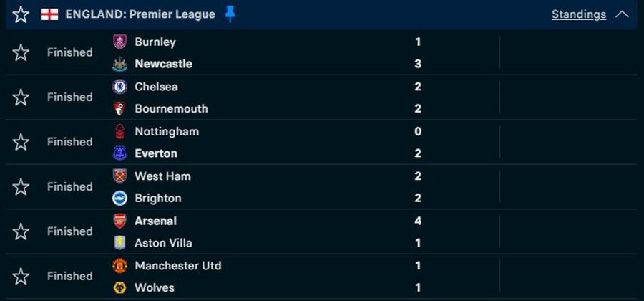Viewport: 644px width, 301px height.
Task: Star the Chelsea vs Bournemouth match
Action: pyautogui.click(x=21, y=97)
